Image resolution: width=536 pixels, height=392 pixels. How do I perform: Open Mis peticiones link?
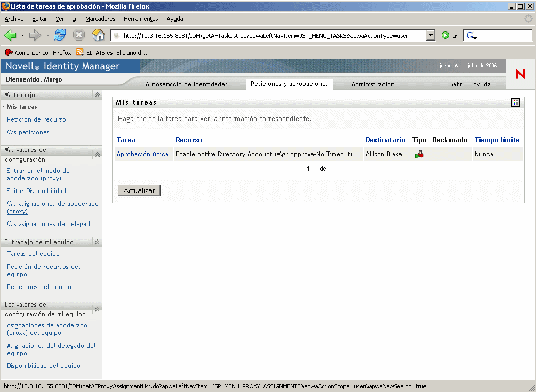(x=28, y=132)
